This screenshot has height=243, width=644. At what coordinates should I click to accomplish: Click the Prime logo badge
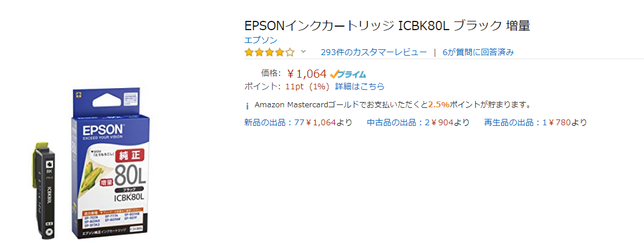(348, 74)
